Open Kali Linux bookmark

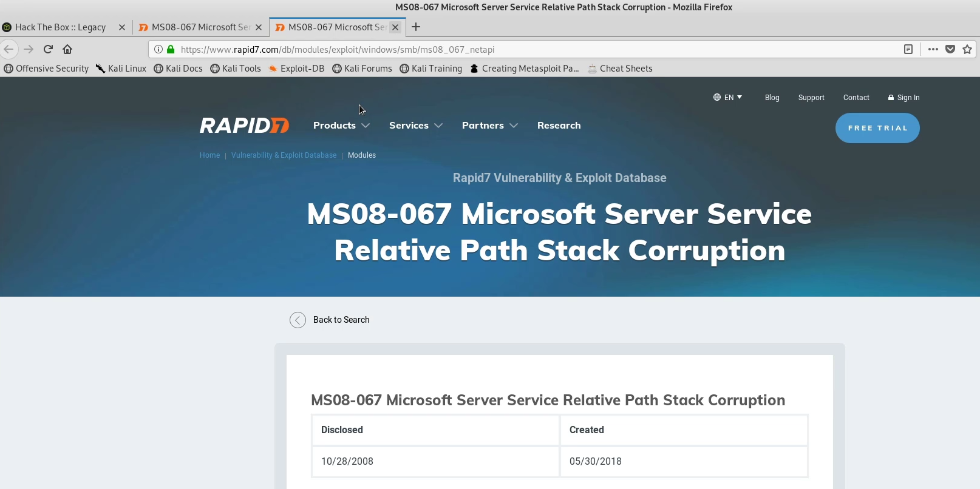point(121,69)
